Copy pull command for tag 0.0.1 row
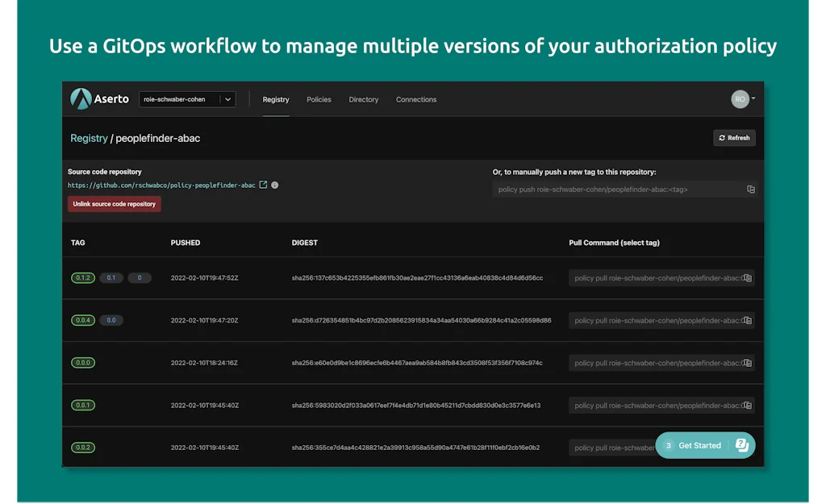826x504 pixels. coord(747,406)
